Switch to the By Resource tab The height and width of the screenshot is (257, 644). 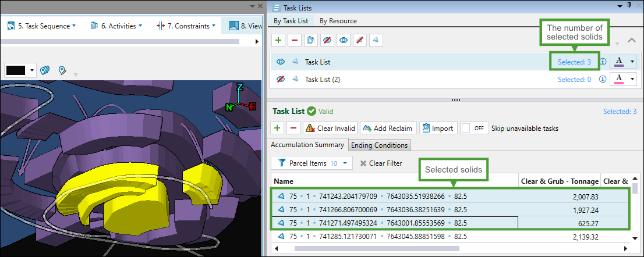click(x=338, y=21)
